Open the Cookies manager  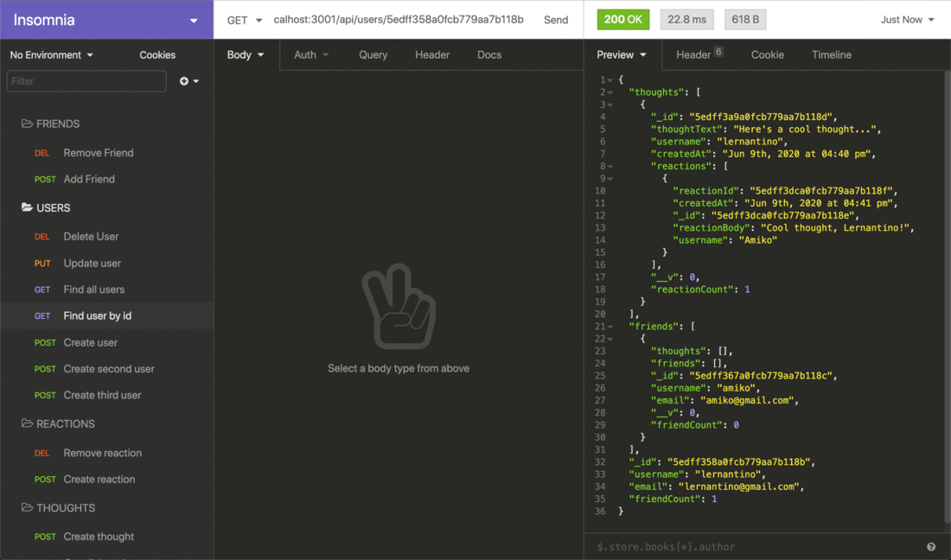click(157, 54)
